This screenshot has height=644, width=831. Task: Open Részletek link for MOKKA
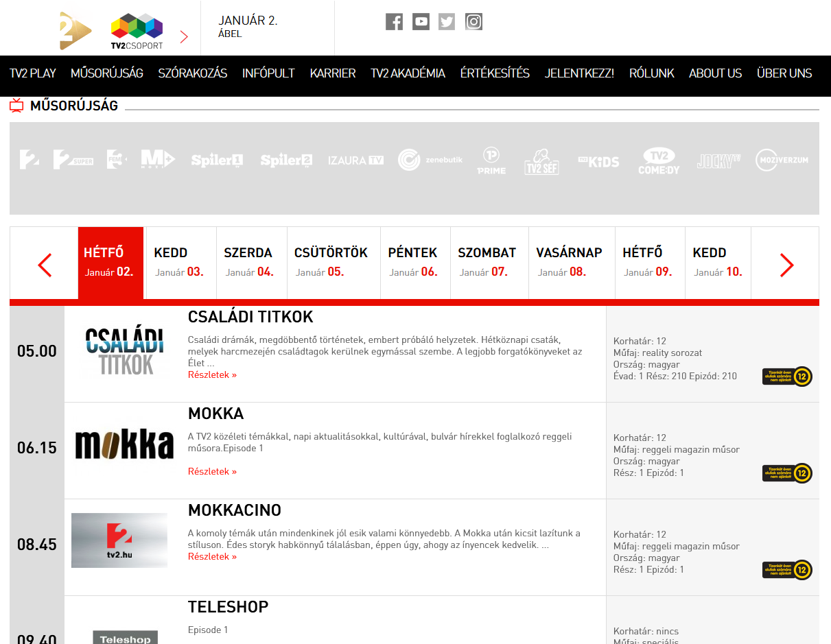212,471
